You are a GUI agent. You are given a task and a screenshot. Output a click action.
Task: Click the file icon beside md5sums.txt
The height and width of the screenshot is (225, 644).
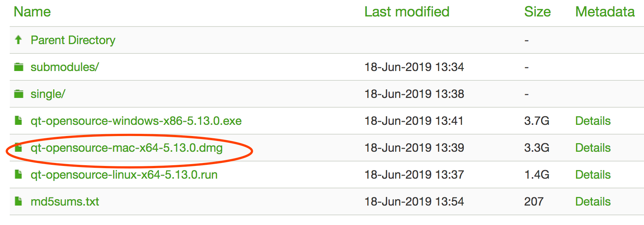[x=18, y=201]
